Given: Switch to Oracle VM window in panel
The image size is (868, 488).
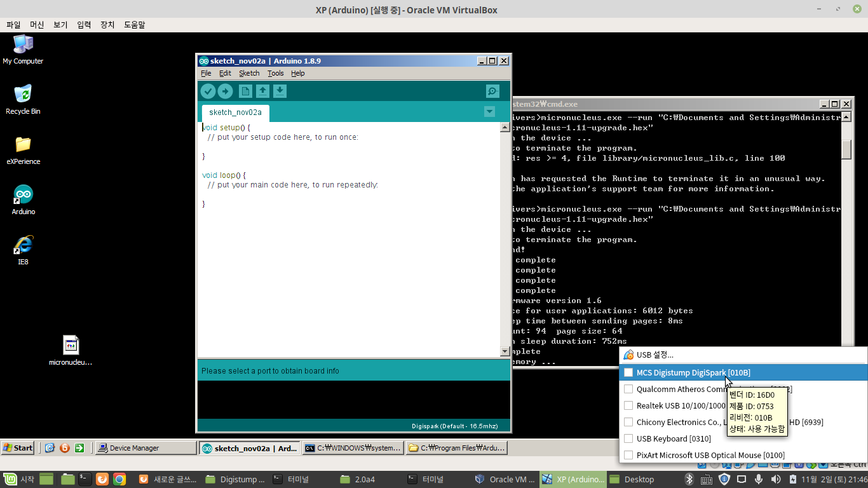Looking at the screenshot, I should (505, 479).
